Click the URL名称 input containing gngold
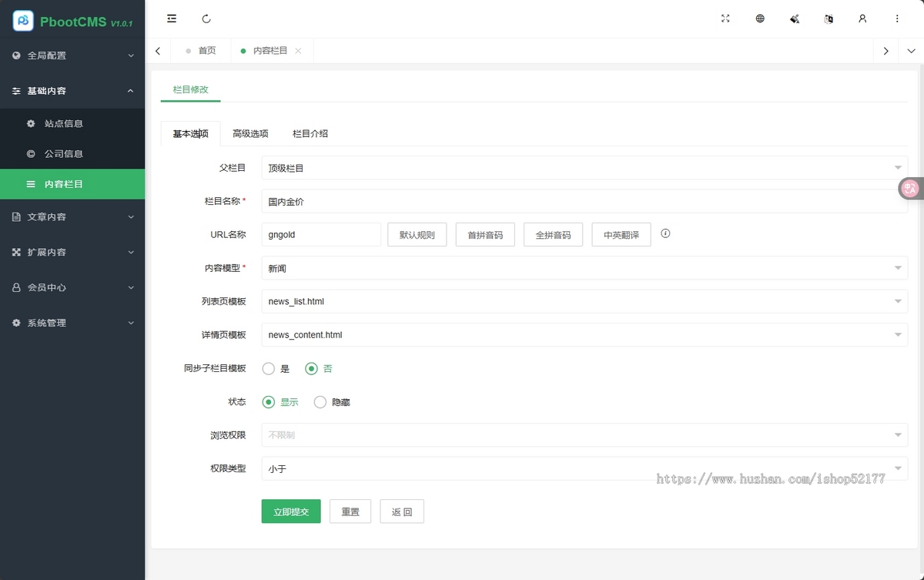 click(321, 235)
